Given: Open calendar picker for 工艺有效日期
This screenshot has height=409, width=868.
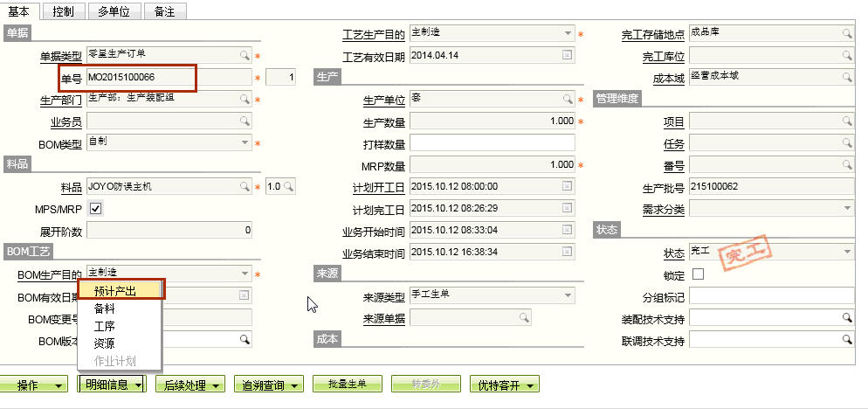Looking at the screenshot, I should [567, 55].
